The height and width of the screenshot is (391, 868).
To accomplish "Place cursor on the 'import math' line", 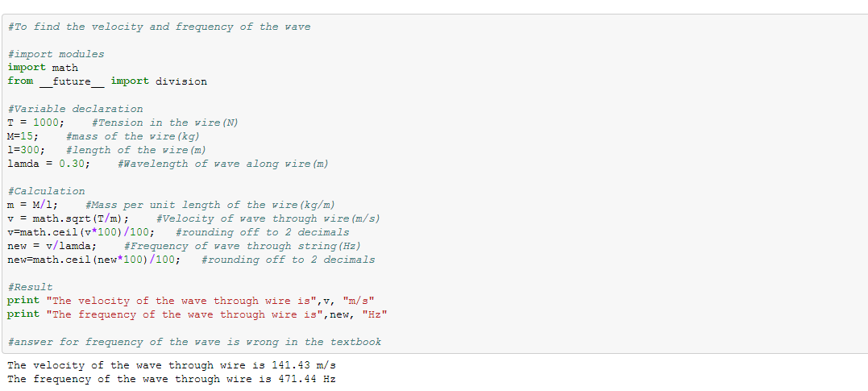I will click(x=43, y=68).
